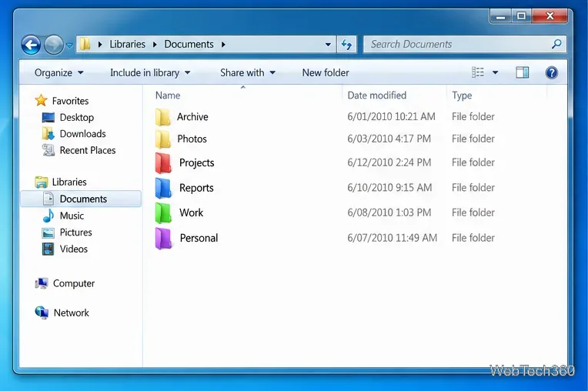Click the Personal folder name
This screenshot has width=588, height=391.
(x=199, y=238)
